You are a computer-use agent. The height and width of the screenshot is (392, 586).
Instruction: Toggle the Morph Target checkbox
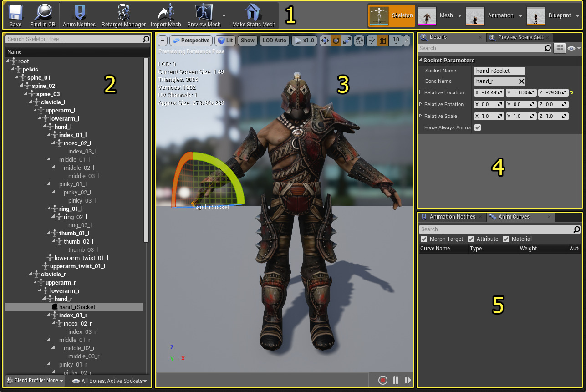point(424,239)
